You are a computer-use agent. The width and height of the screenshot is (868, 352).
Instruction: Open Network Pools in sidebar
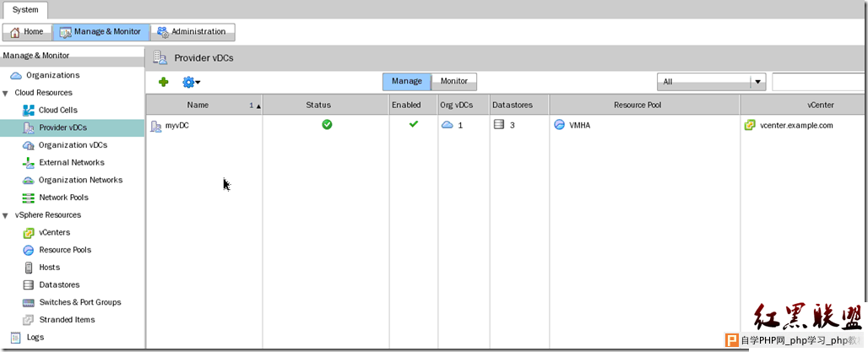(x=63, y=198)
